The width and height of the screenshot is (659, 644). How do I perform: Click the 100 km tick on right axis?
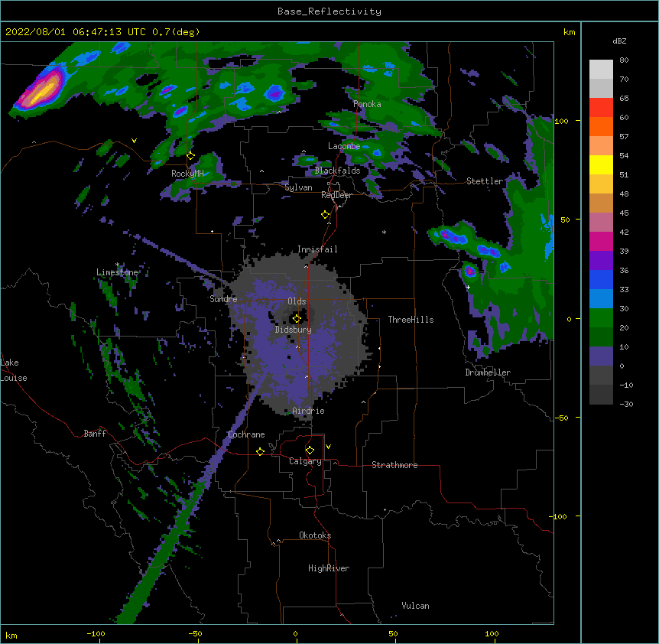tap(561, 121)
